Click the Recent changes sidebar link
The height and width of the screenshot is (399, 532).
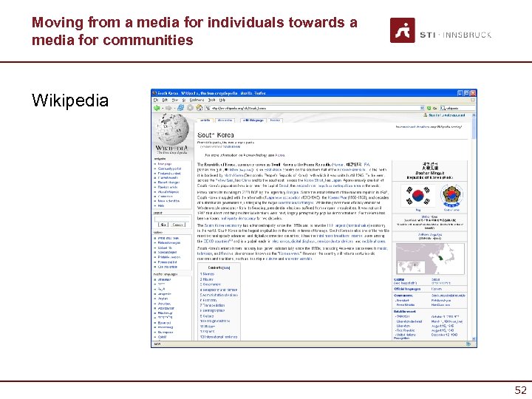[x=168, y=183]
